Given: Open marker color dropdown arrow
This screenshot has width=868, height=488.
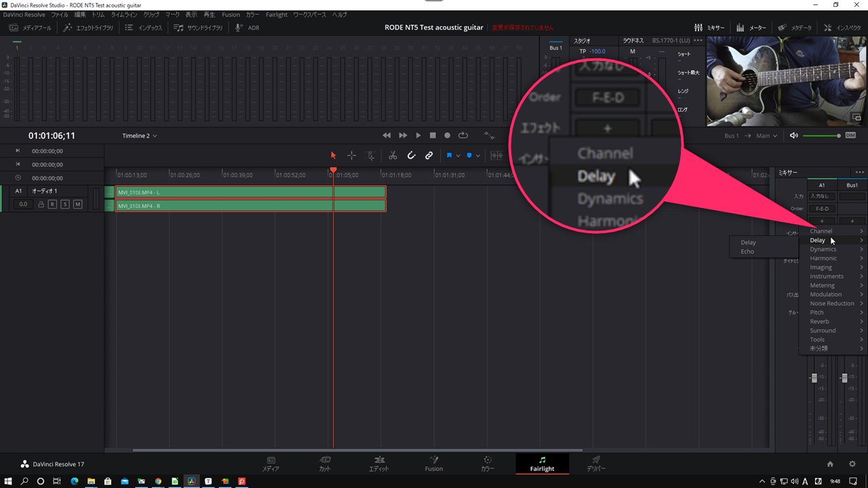Looking at the screenshot, I should coord(478,156).
